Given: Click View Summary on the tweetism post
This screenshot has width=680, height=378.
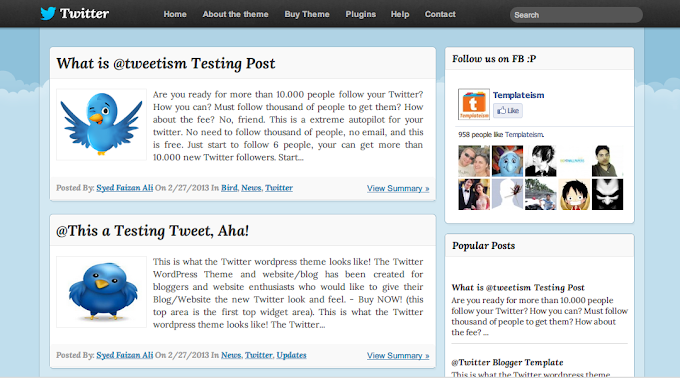Looking at the screenshot, I should tap(398, 189).
